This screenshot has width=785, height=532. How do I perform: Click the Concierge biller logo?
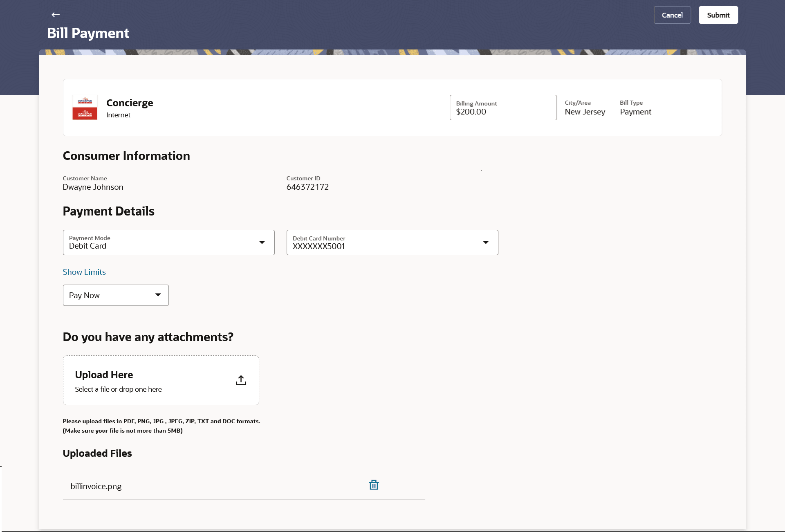(x=85, y=108)
